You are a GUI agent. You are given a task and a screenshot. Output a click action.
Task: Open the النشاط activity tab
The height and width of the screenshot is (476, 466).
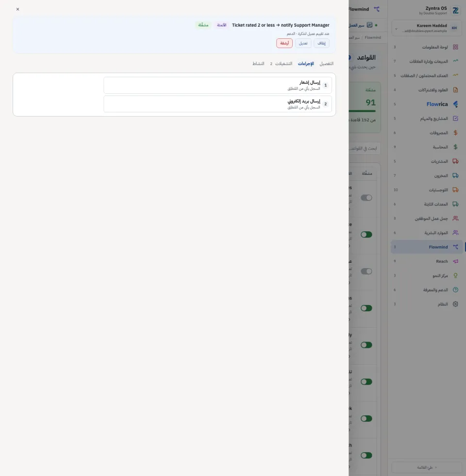[258, 64]
